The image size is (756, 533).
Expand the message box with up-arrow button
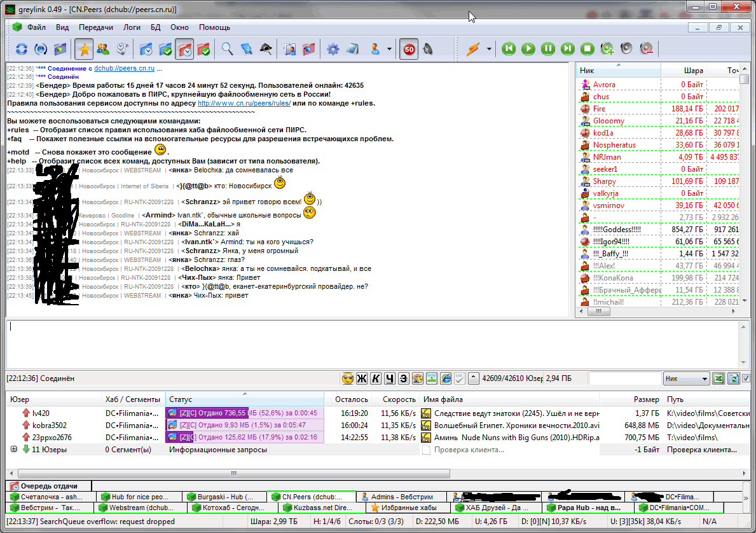(474, 378)
